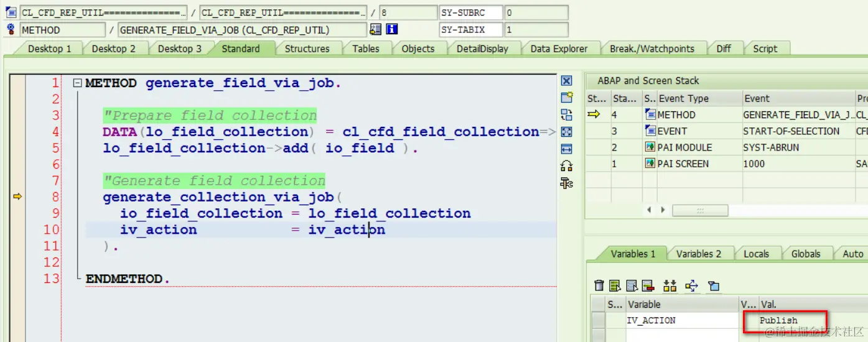Click the yellow arrow marker in stack row 4

coord(594,114)
